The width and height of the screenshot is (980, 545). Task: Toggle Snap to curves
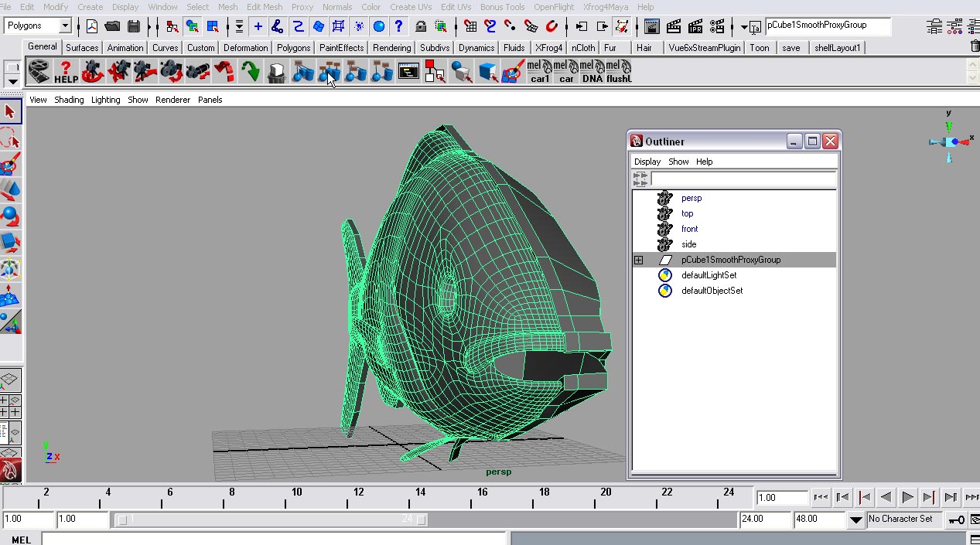[490, 26]
